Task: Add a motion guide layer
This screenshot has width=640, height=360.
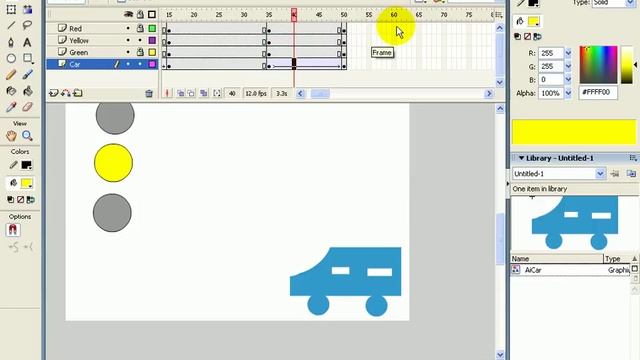Action: click(66, 93)
